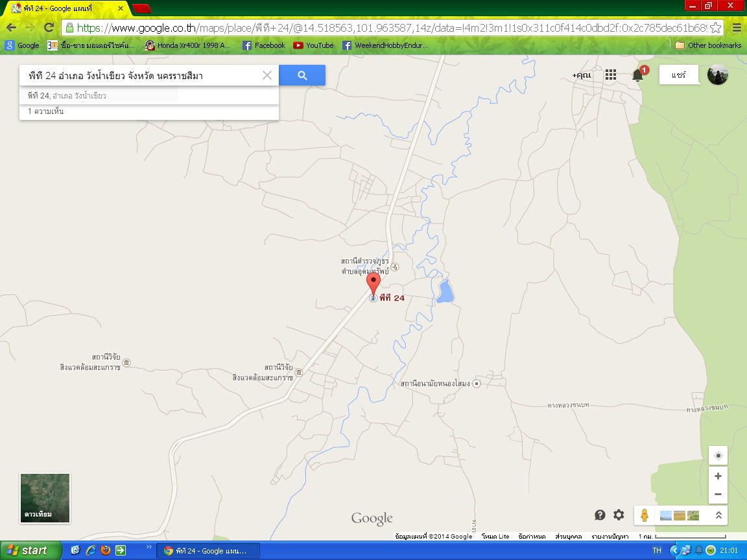Viewport: 747px width, 560px height.
Task: Clear the search box with X
Action: pyautogui.click(x=267, y=76)
